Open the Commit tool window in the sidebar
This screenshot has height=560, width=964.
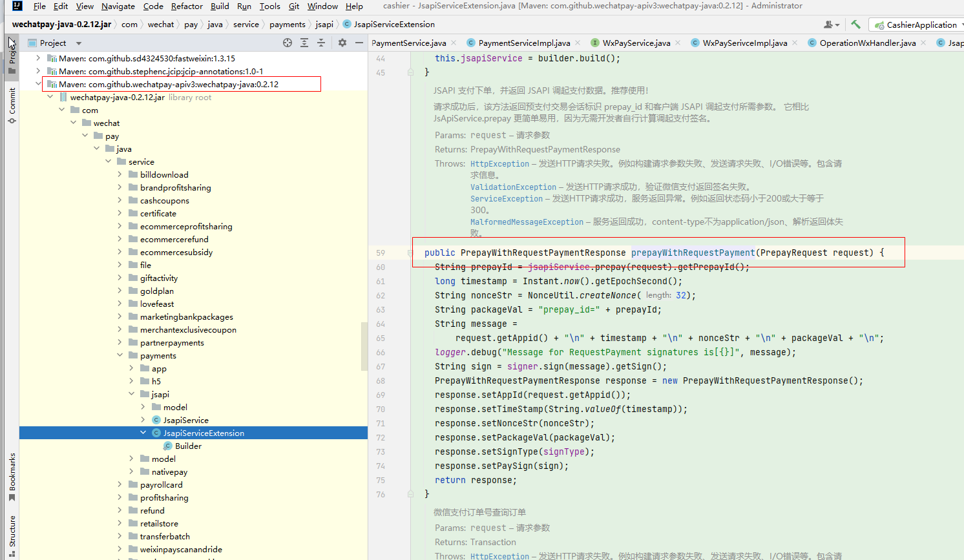(12, 105)
